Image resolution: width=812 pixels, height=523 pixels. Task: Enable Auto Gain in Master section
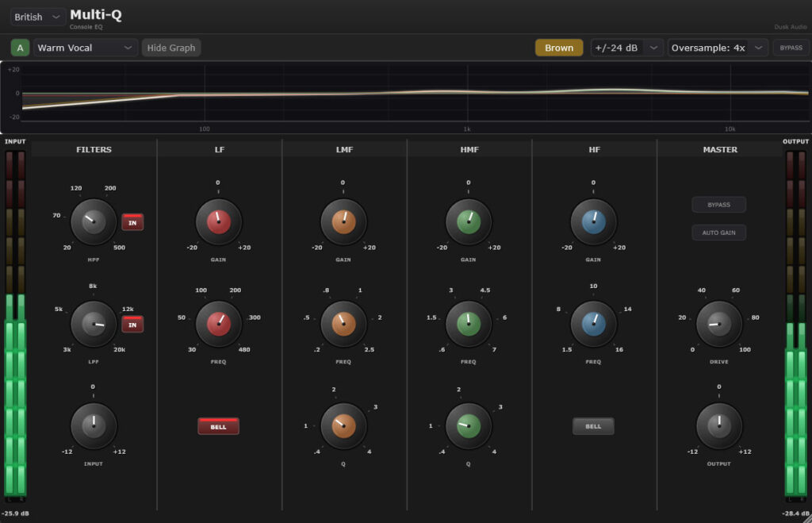coord(718,233)
